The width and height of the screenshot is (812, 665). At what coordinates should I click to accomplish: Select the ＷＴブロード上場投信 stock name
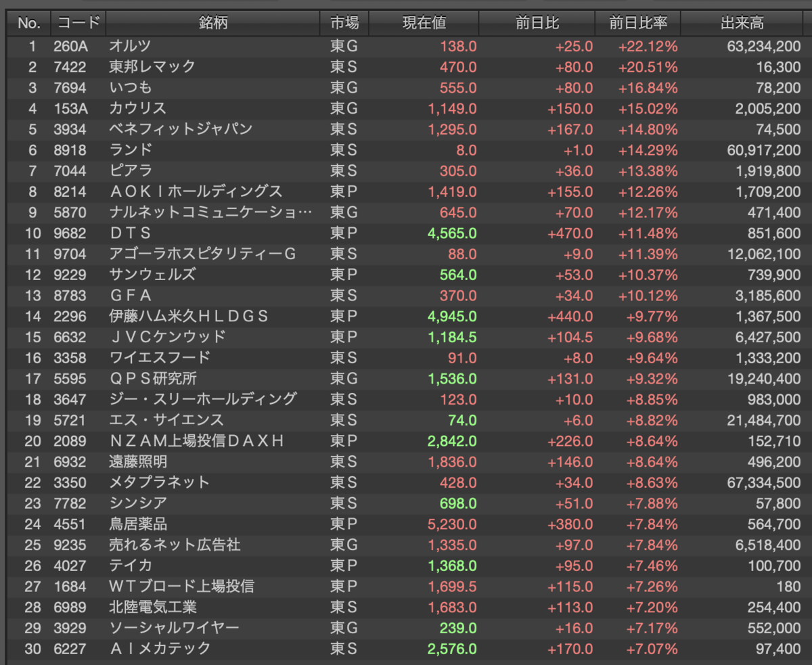[181, 586]
